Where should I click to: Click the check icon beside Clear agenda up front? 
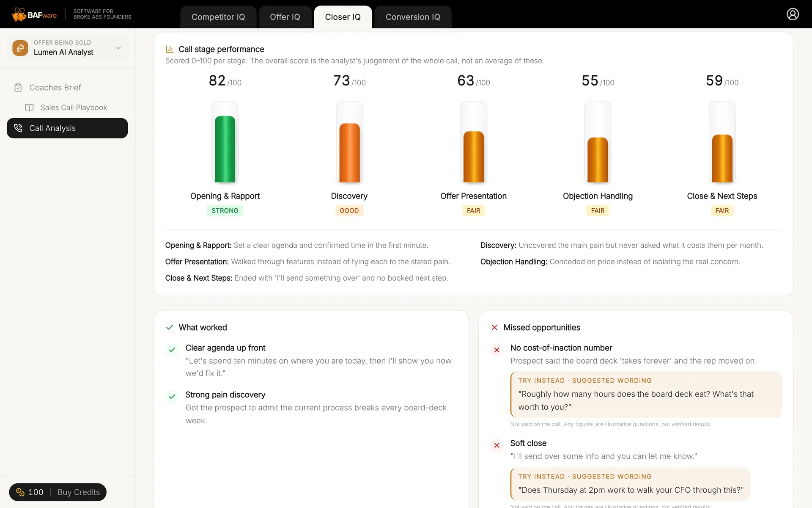172,350
